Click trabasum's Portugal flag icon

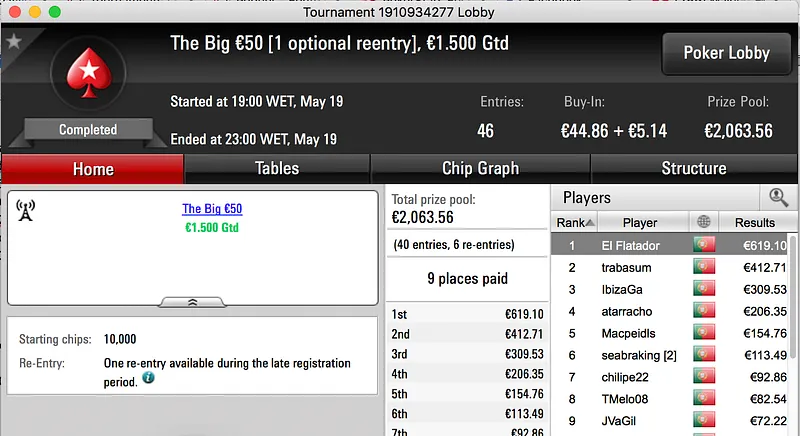tap(704, 267)
